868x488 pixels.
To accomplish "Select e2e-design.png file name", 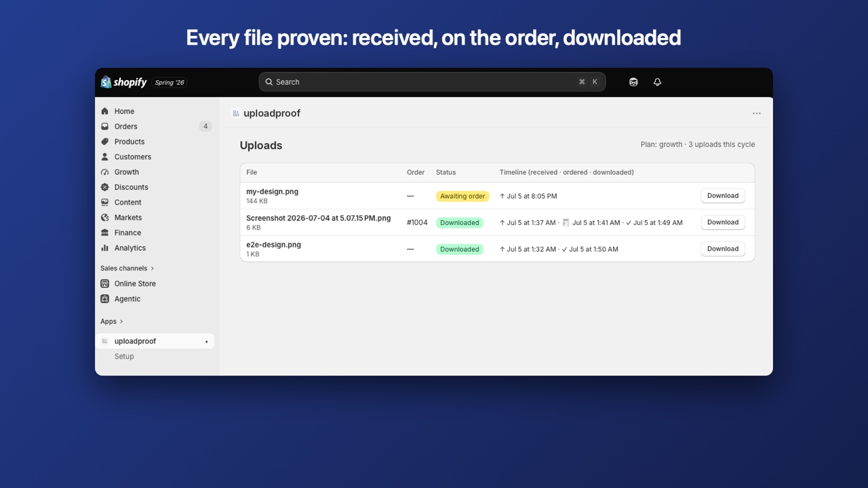I will (273, 245).
